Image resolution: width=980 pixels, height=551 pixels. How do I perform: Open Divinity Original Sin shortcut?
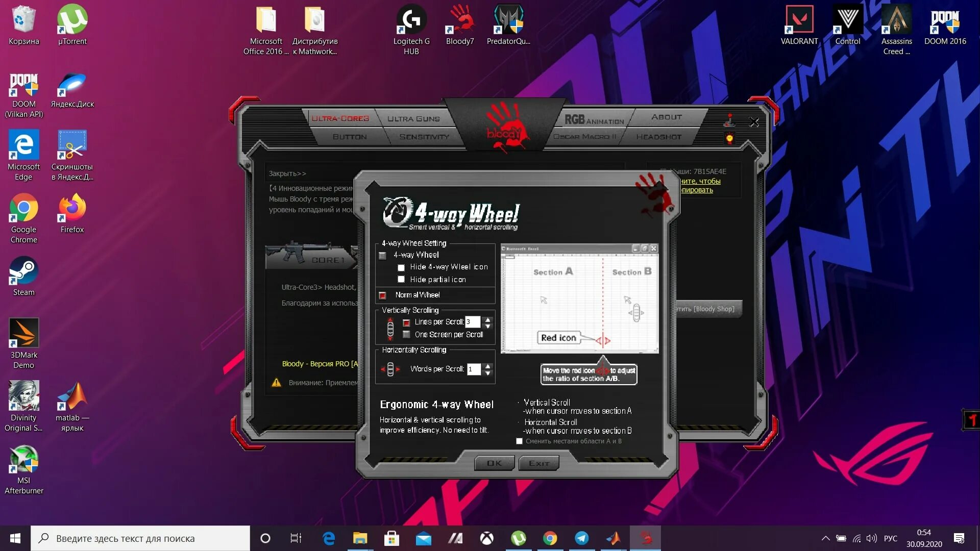tap(23, 406)
